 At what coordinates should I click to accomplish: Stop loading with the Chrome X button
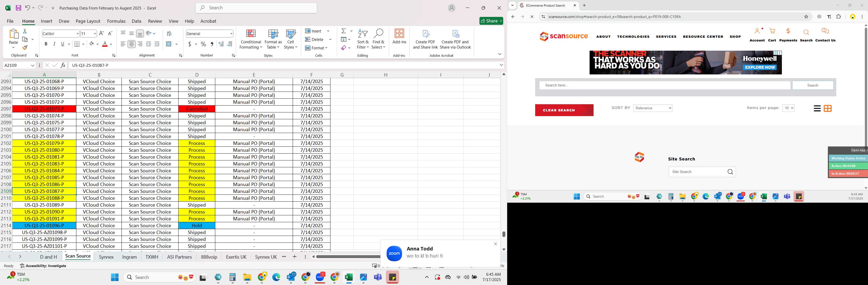click(x=532, y=17)
